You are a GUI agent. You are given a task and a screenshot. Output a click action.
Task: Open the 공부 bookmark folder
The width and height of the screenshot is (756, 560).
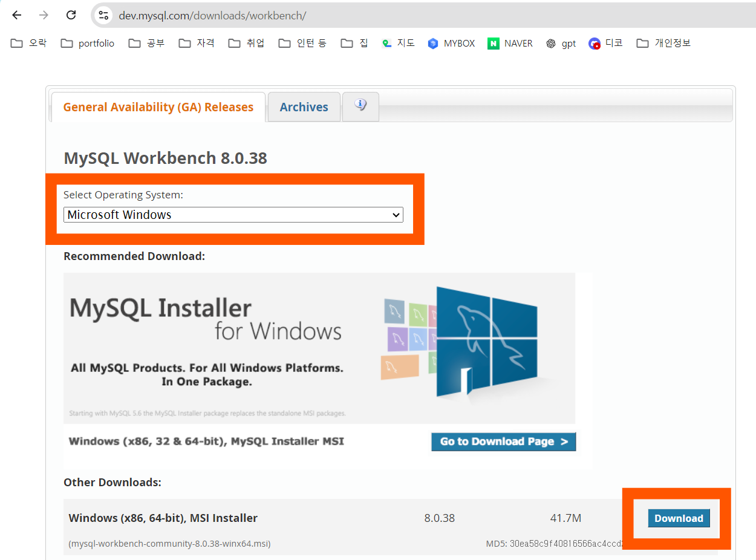point(146,44)
